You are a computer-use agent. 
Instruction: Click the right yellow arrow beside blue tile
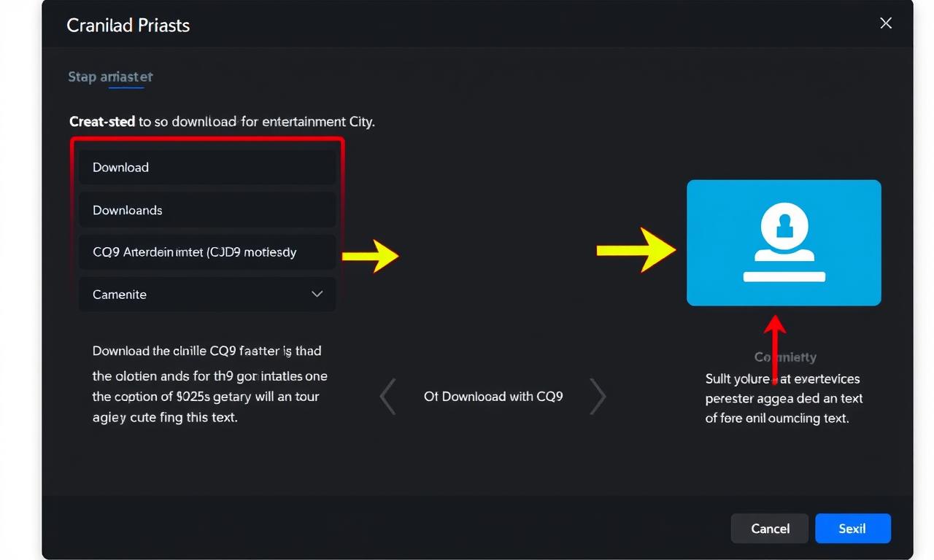coord(636,250)
